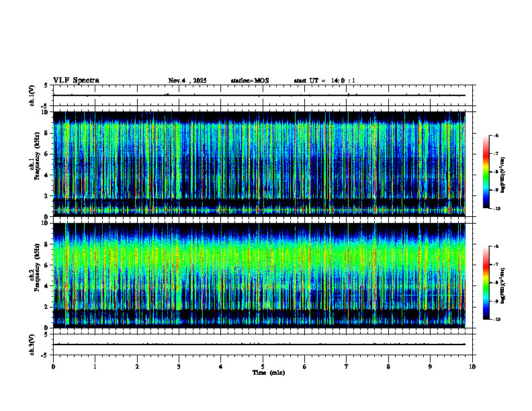Click the "-7" label on ch.2 color bar
The image size is (532, 411).
tap(496, 265)
